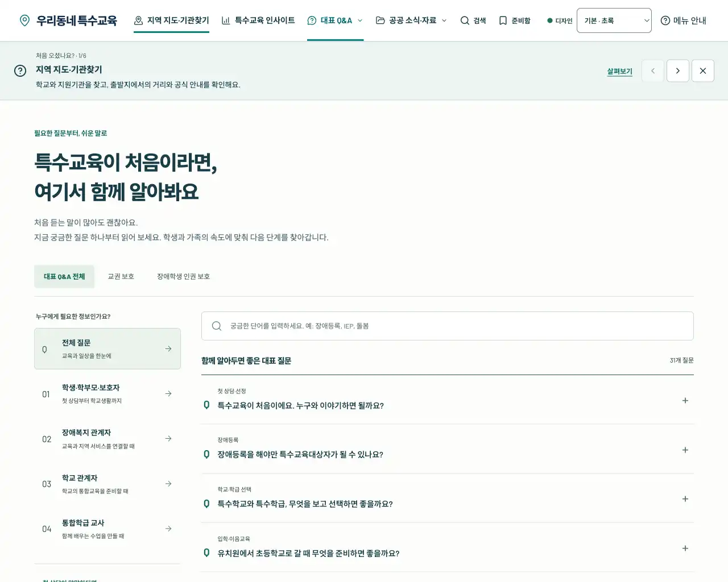Select 학교 관계자 category
This screenshot has height=582, width=728.
tap(107, 484)
